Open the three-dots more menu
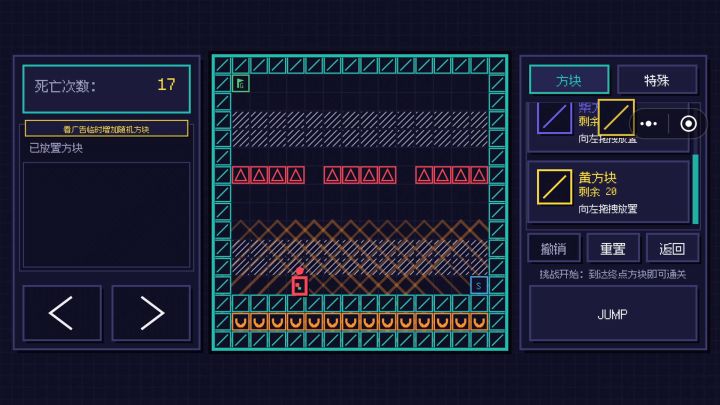 coord(648,124)
